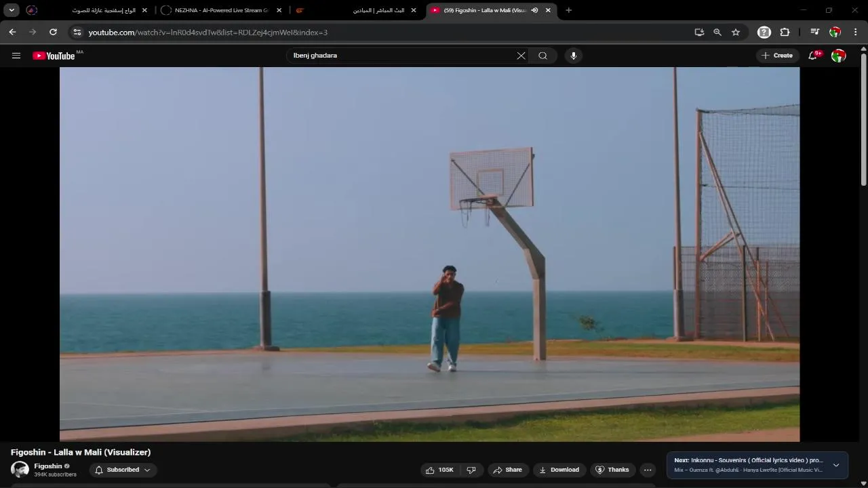Screen dimensions: 868x488
Task: Click the 394K subscribers text
Action: tap(56, 474)
